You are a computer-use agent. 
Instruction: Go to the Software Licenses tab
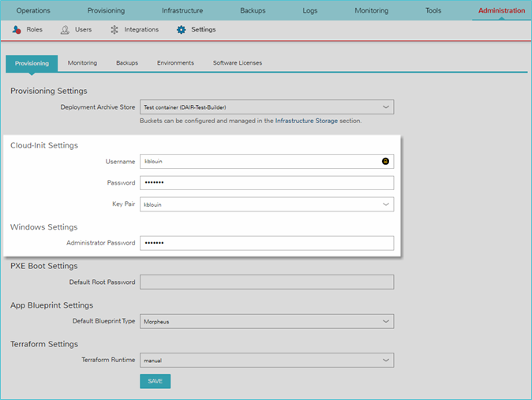click(x=238, y=63)
